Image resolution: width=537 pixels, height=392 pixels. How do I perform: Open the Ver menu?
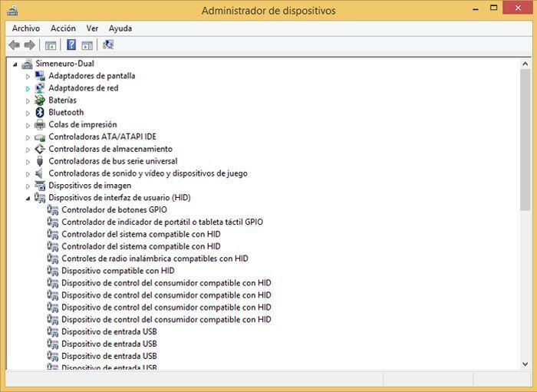coord(92,28)
